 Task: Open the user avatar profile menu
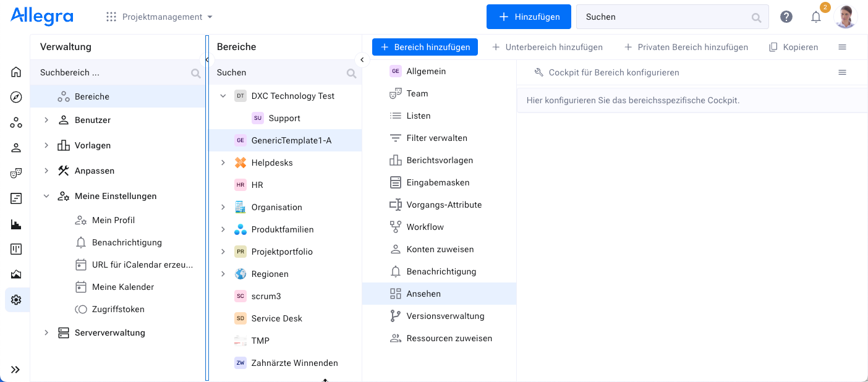(846, 17)
